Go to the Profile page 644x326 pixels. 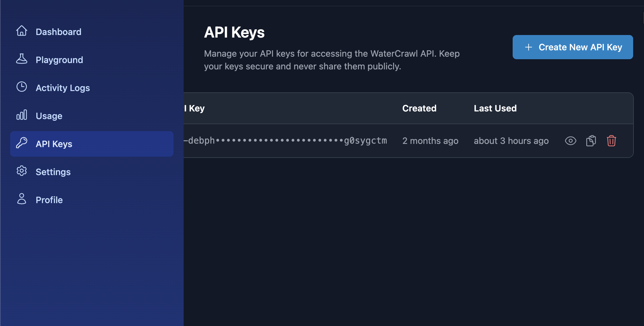pyautogui.click(x=49, y=200)
